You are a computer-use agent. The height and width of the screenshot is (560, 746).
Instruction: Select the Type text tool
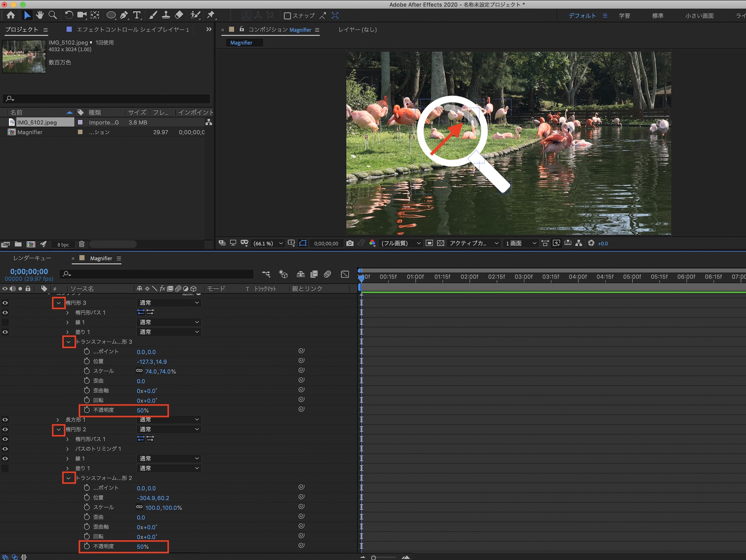coord(137,15)
